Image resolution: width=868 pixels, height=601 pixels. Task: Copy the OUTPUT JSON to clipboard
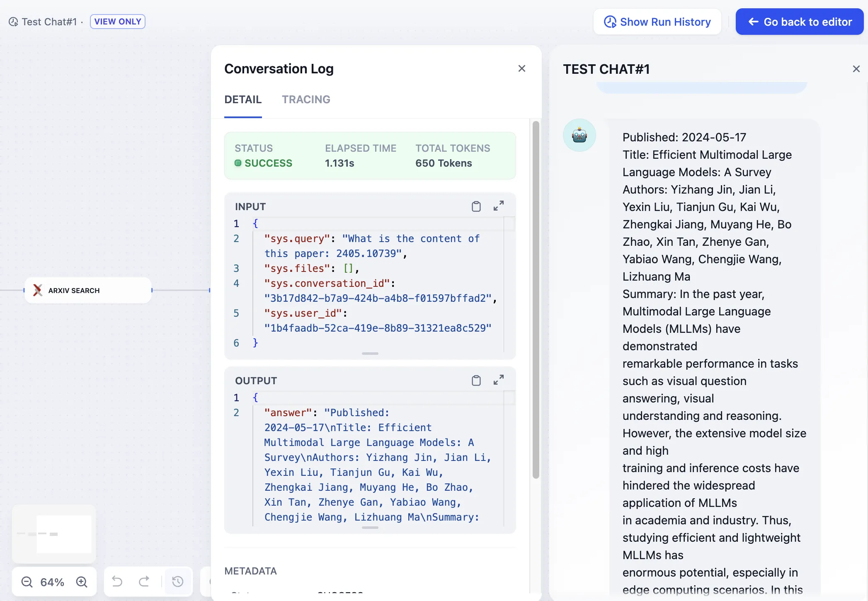tap(476, 380)
